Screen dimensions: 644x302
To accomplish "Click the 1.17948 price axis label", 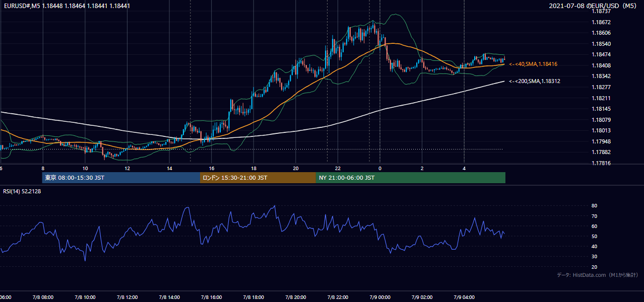I will pos(601,141).
